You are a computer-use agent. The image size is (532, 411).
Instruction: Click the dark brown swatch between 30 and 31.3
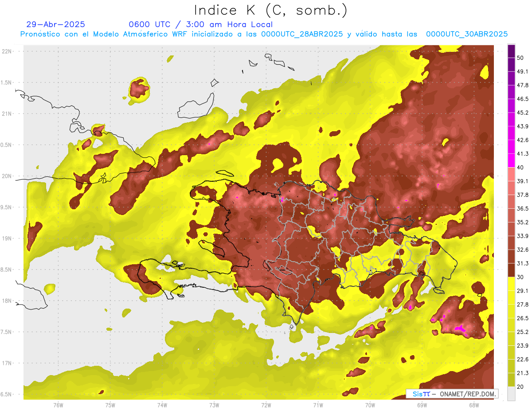[x=511, y=270]
